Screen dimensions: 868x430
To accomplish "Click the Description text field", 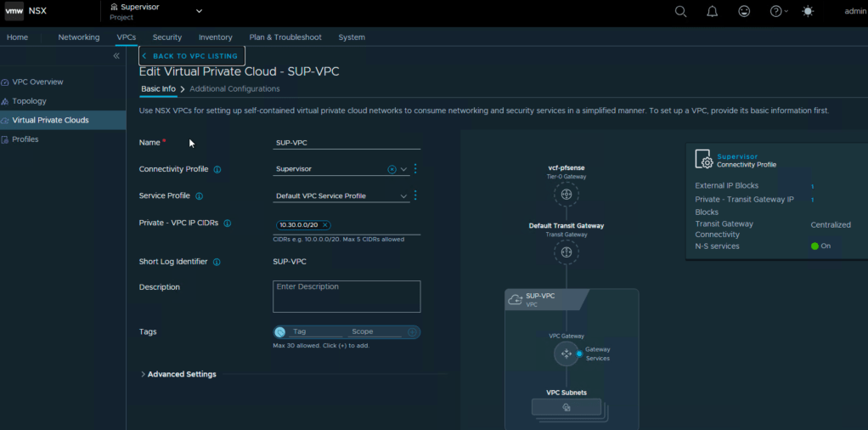I will coord(347,297).
